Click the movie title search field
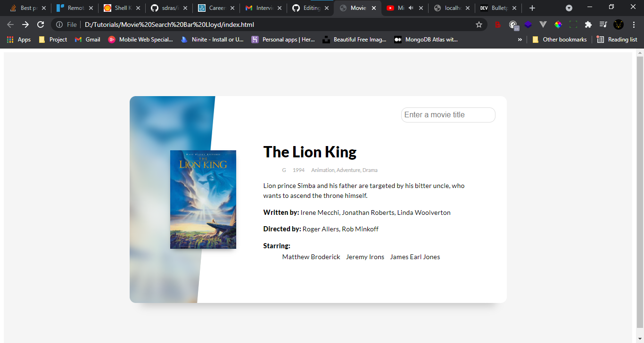The width and height of the screenshot is (644, 343). (x=448, y=114)
